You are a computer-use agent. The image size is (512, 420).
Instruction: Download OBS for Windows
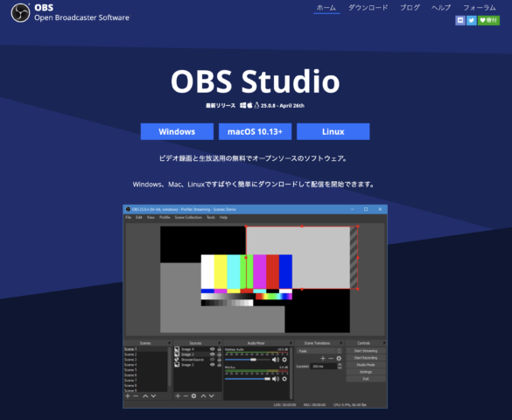(177, 131)
